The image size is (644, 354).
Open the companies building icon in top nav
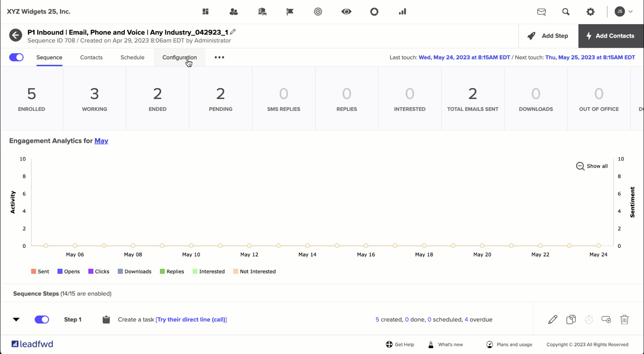coord(262,12)
